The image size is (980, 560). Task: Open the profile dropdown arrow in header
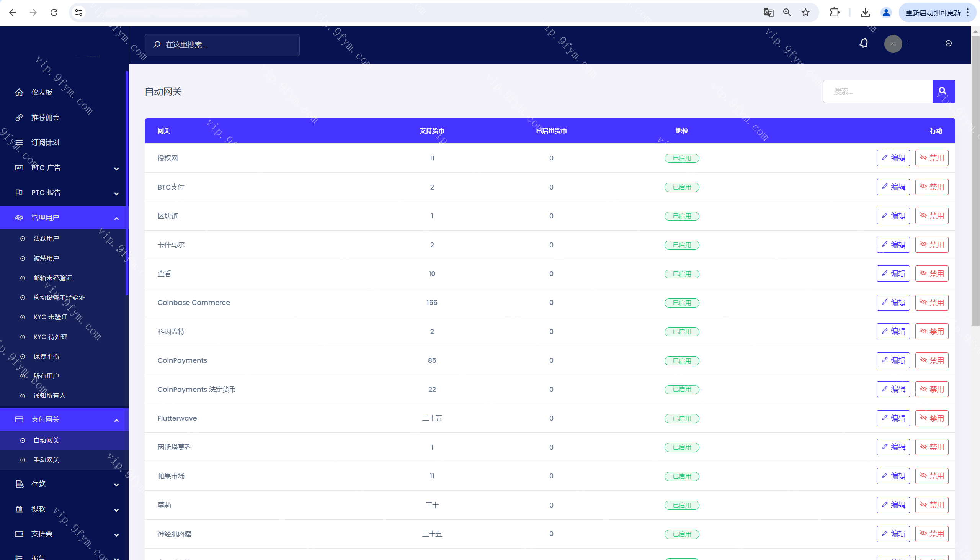tap(948, 43)
